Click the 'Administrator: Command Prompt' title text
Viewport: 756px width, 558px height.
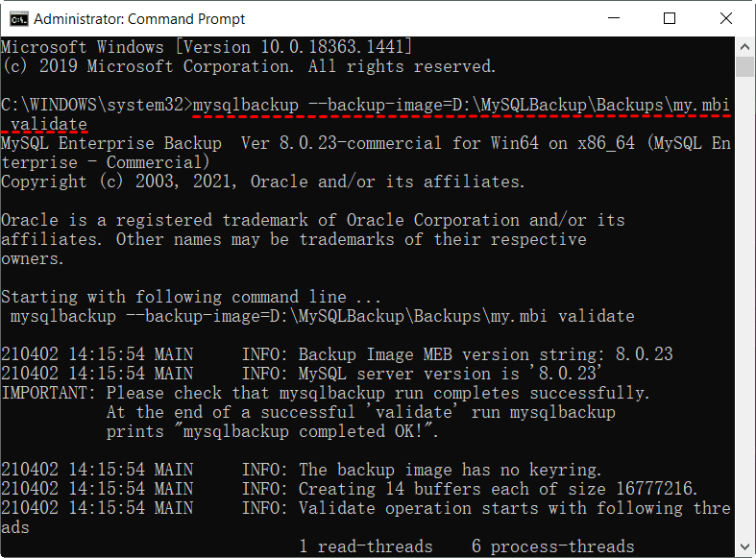pos(139,19)
